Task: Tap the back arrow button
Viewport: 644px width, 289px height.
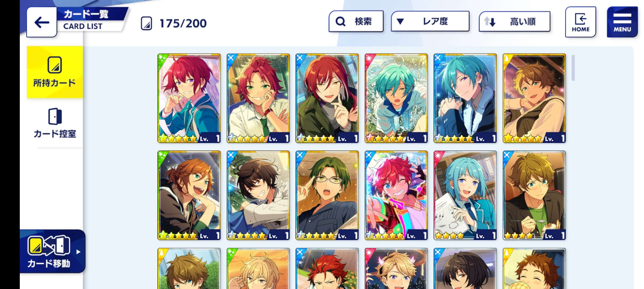Action: point(42,22)
